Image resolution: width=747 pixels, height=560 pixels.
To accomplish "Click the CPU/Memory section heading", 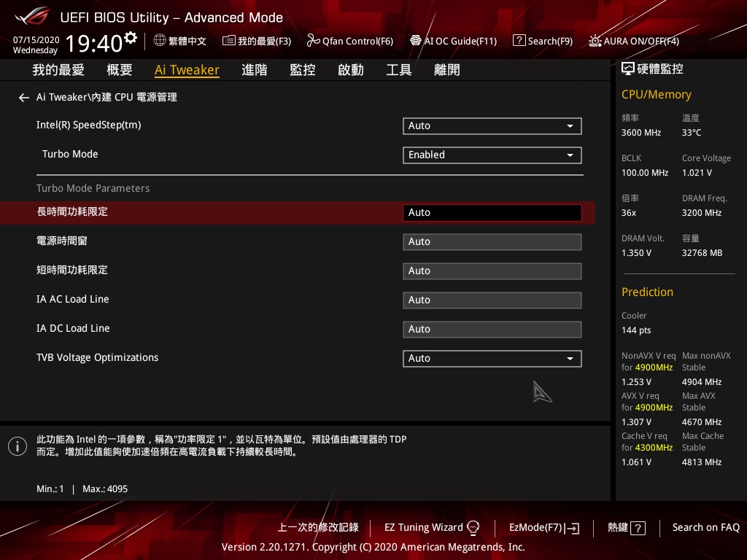I will [x=657, y=95].
